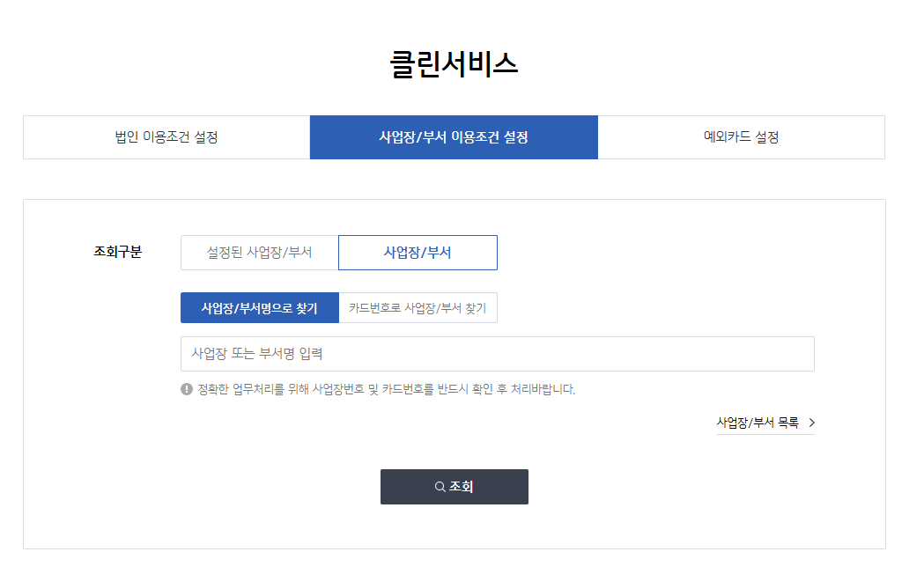Image resolution: width=924 pixels, height=574 pixels.
Task: Click the 조회 text on the search button
Action: [462, 487]
